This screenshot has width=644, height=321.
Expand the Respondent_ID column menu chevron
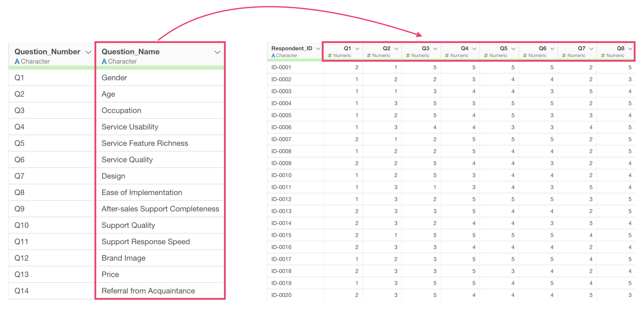[318, 49]
